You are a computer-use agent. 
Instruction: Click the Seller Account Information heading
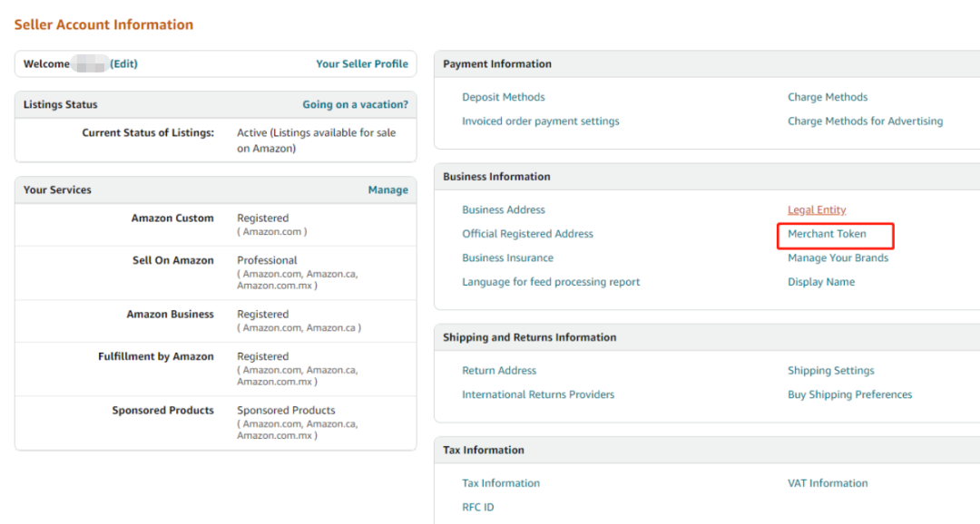[x=103, y=24]
